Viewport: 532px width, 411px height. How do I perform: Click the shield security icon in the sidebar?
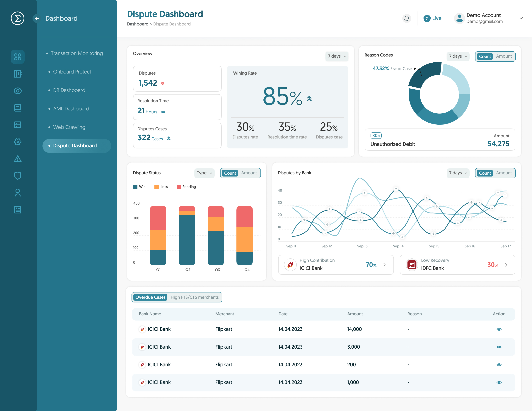[17, 176]
